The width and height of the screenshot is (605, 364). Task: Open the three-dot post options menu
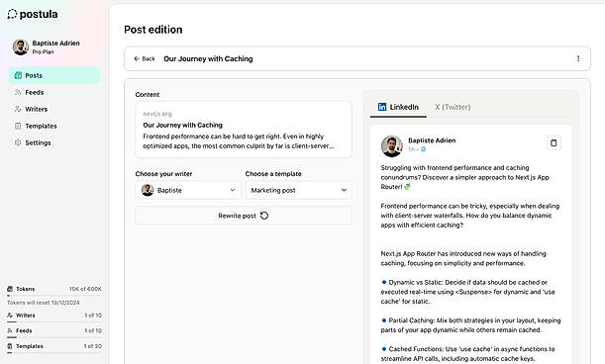click(578, 58)
